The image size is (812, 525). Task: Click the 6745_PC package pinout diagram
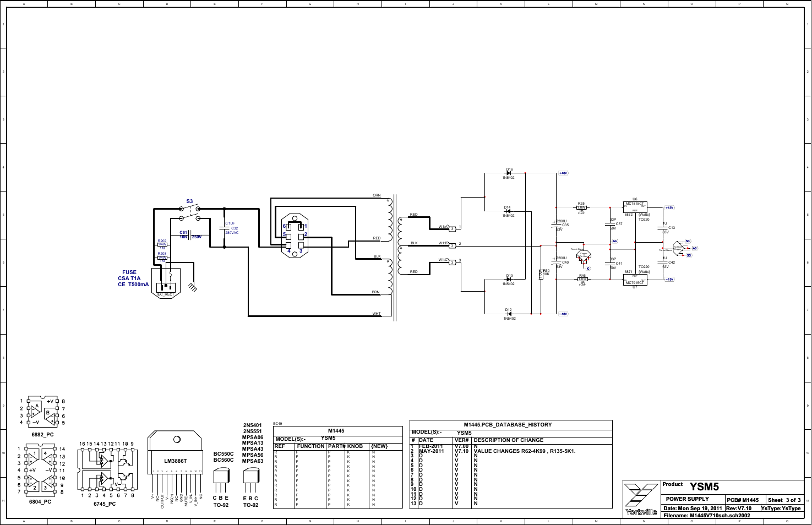click(x=107, y=469)
